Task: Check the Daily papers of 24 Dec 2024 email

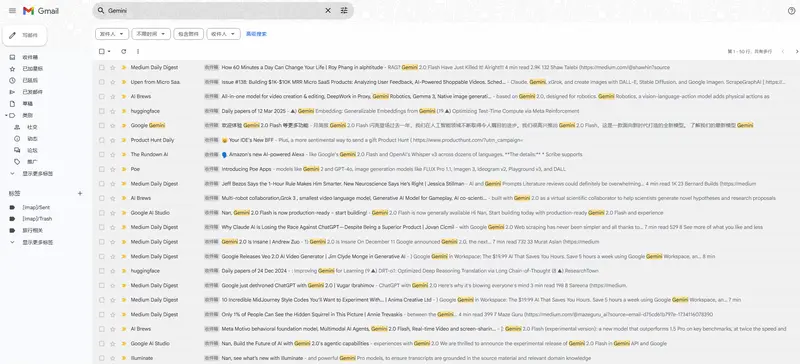Action: 102,271
